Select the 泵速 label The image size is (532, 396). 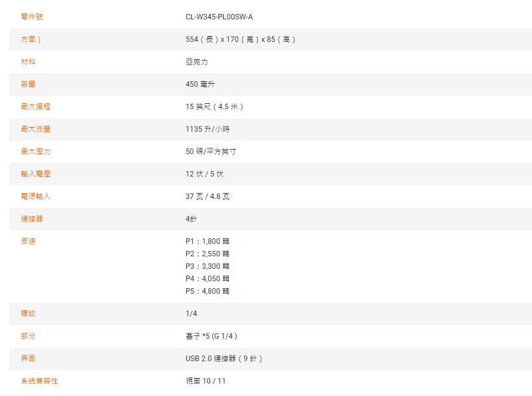tap(28, 241)
